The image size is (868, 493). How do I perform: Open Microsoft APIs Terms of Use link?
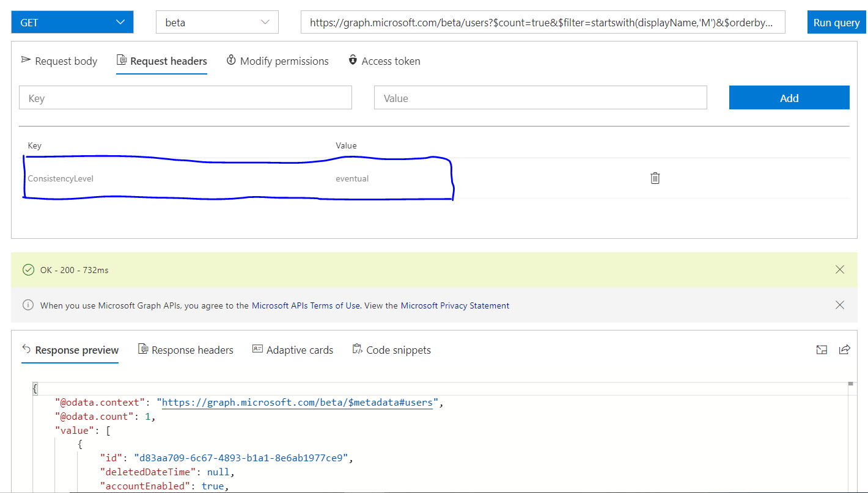[x=306, y=305]
